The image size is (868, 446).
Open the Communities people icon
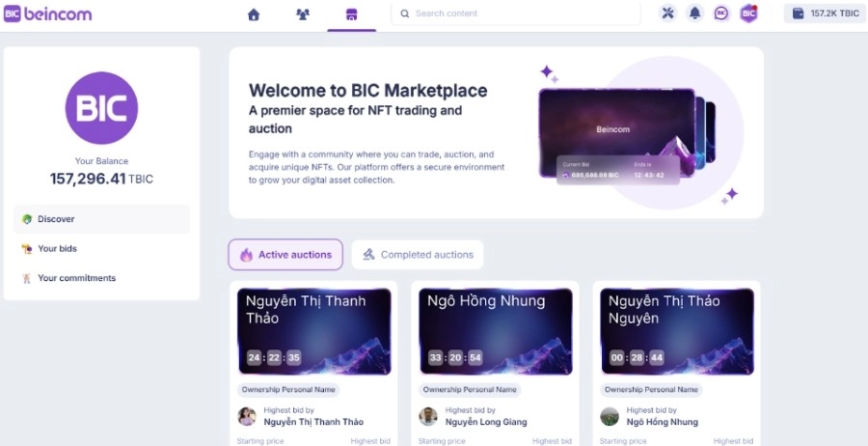click(303, 14)
